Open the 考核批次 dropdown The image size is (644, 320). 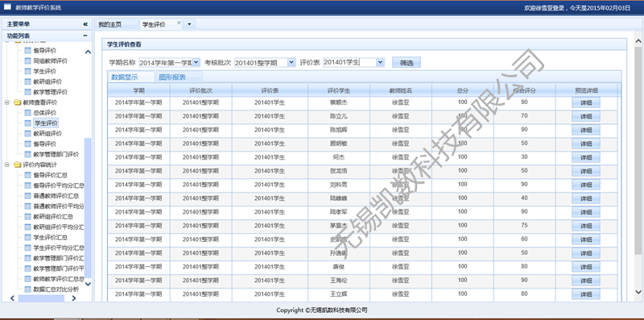pos(291,62)
